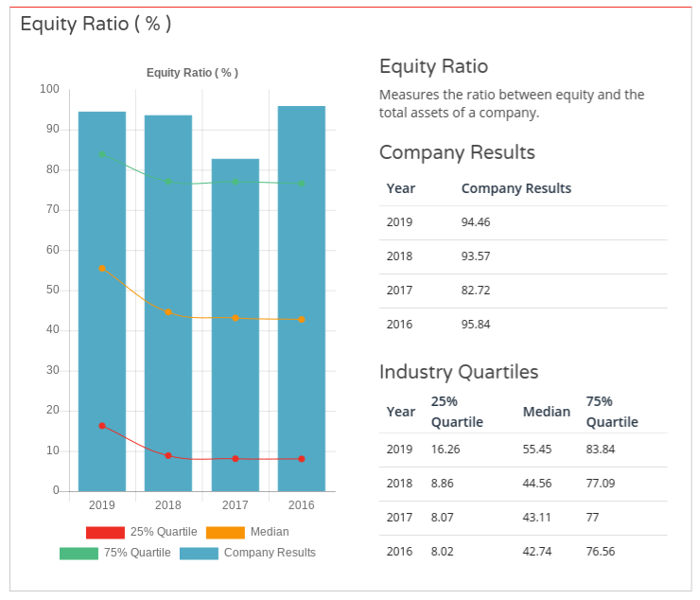Click the 2019 75% quartile data point

102,154
